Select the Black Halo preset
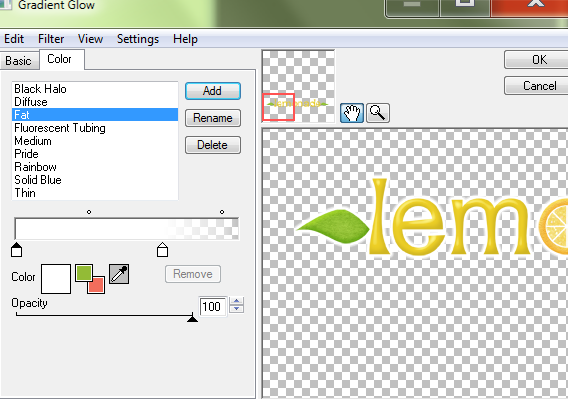Screen dimensions: 568x399 (x=95, y=89)
